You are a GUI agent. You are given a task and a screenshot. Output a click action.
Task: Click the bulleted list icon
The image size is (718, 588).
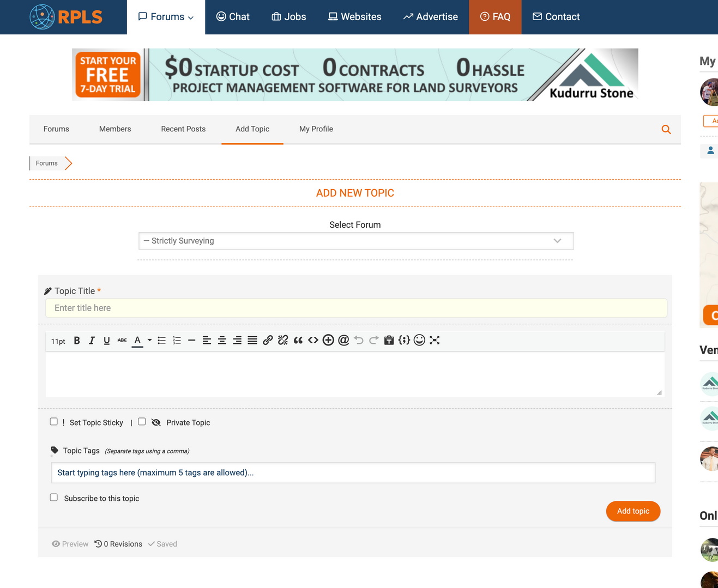click(162, 341)
